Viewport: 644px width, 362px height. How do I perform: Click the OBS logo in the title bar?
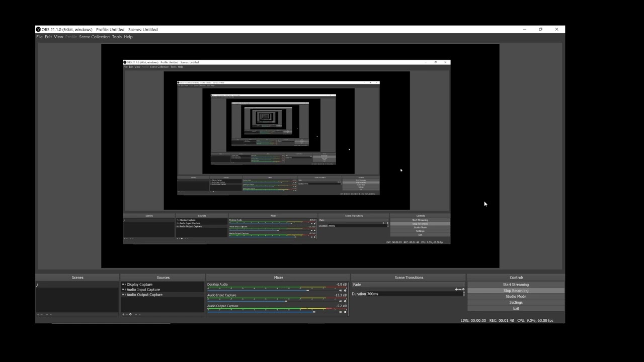38,30
